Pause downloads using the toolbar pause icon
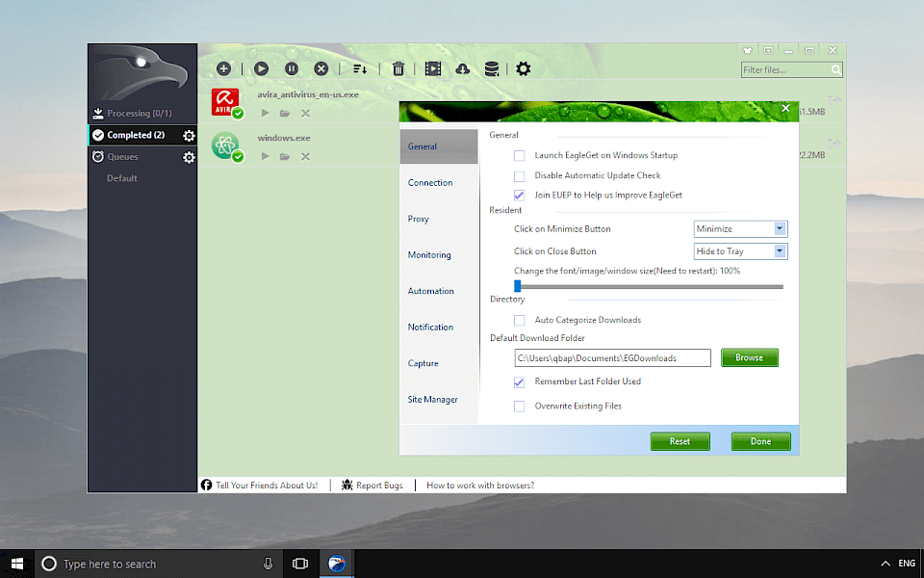This screenshot has height=578, width=924. coord(291,69)
